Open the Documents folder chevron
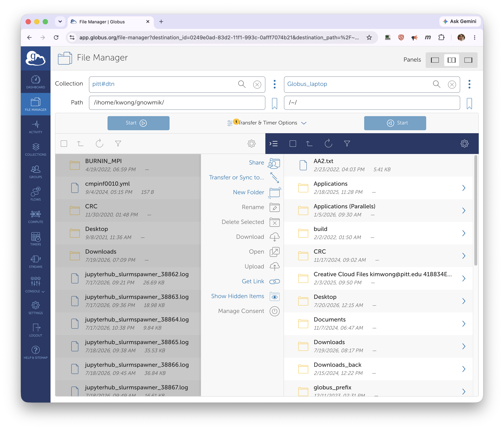The image size is (504, 430). (464, 324)
